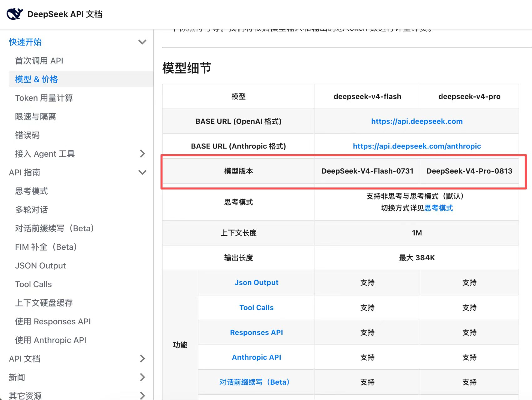Viewport: 532px width, 400px height.
Task: Open 多轮对话 sidebar page
Action: point(31,210)
